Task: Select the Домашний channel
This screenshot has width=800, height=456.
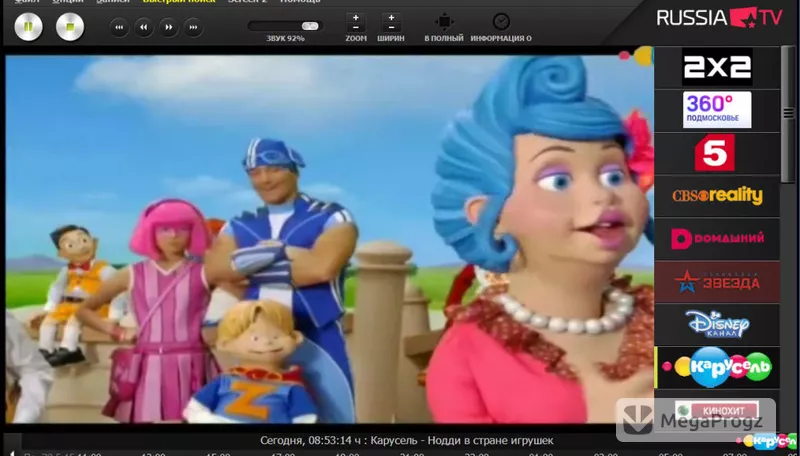Action: tap(717, 238)
